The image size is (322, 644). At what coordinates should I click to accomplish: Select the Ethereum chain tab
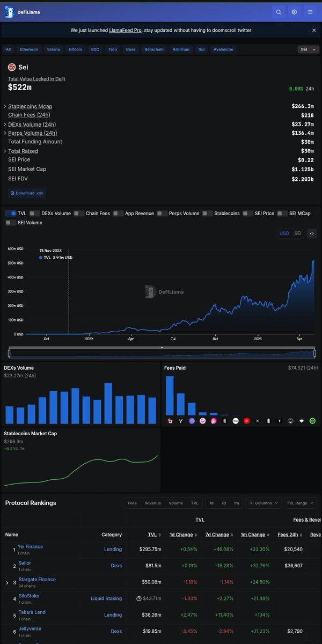point(29,49)
